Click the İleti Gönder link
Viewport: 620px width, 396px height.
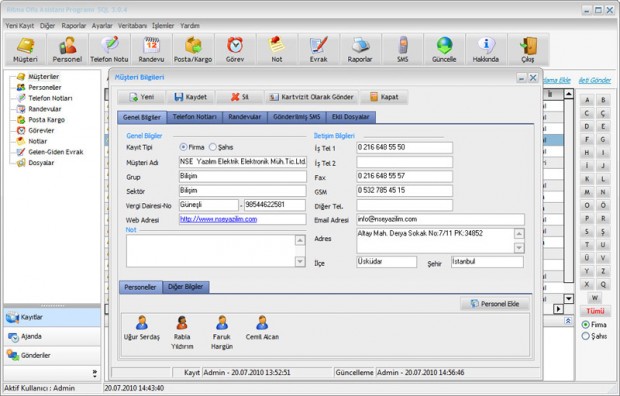(595, 80)
